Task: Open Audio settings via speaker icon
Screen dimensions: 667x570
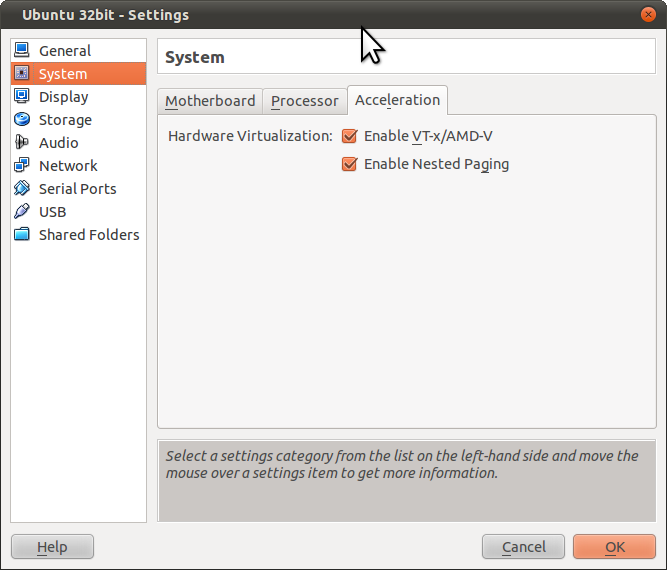Action: point(22,143)
